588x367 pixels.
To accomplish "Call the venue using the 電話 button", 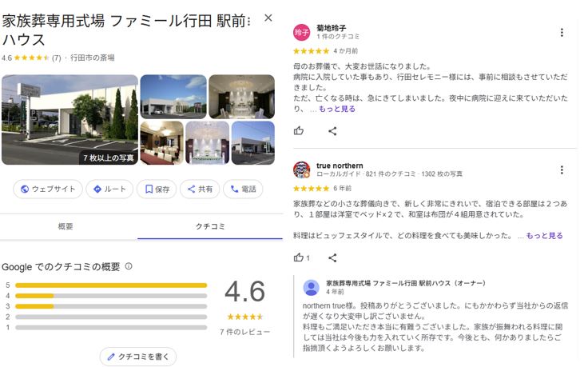I will point(243,189).
